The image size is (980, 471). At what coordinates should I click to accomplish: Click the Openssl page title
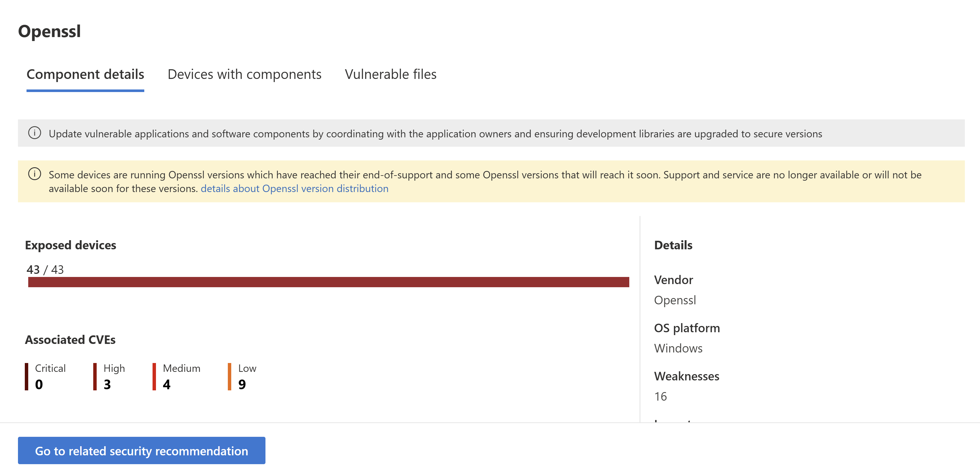(x=49, y=32)
